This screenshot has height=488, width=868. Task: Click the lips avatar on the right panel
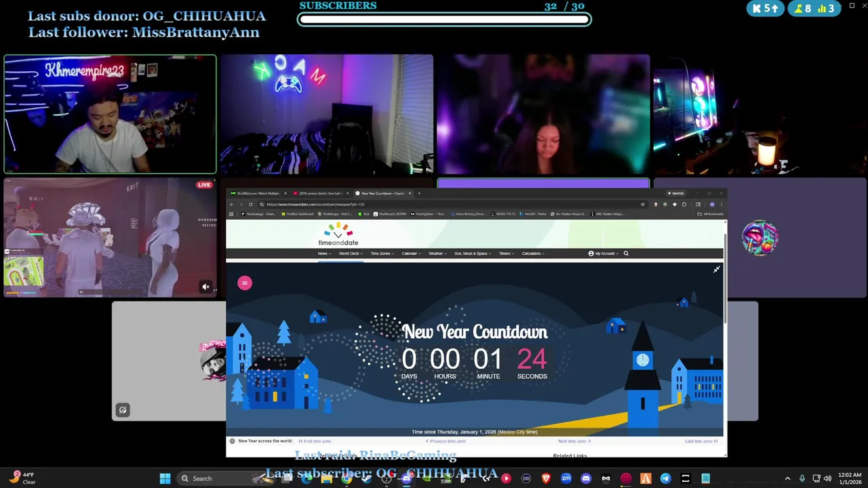click(759, 238)
